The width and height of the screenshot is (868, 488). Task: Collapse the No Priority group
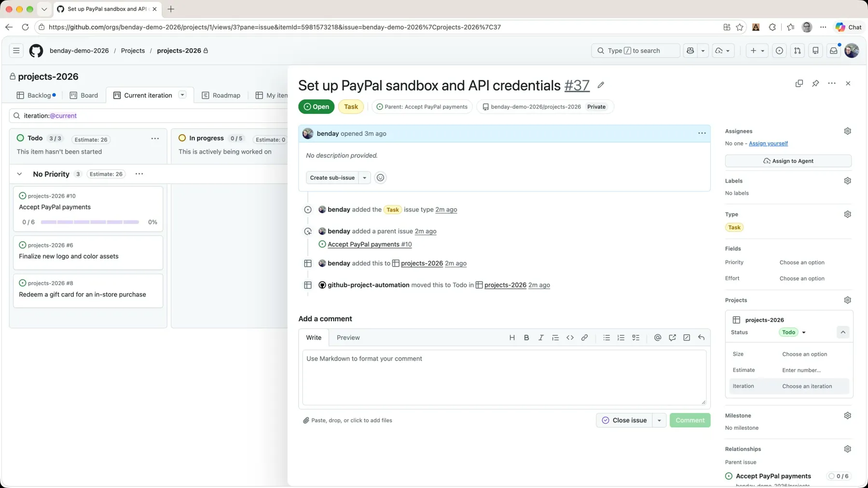[19, 174]
